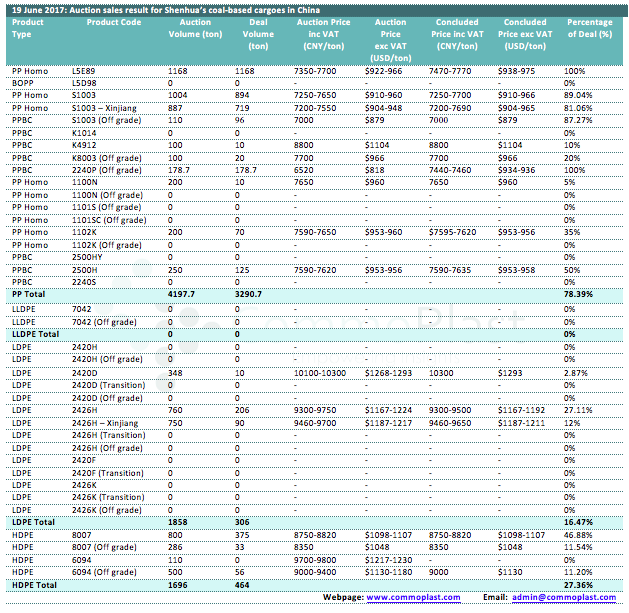The height and width of the screenshot is (613, 629).
Task: Click the PP Total row label
Action: pos(30,295)
